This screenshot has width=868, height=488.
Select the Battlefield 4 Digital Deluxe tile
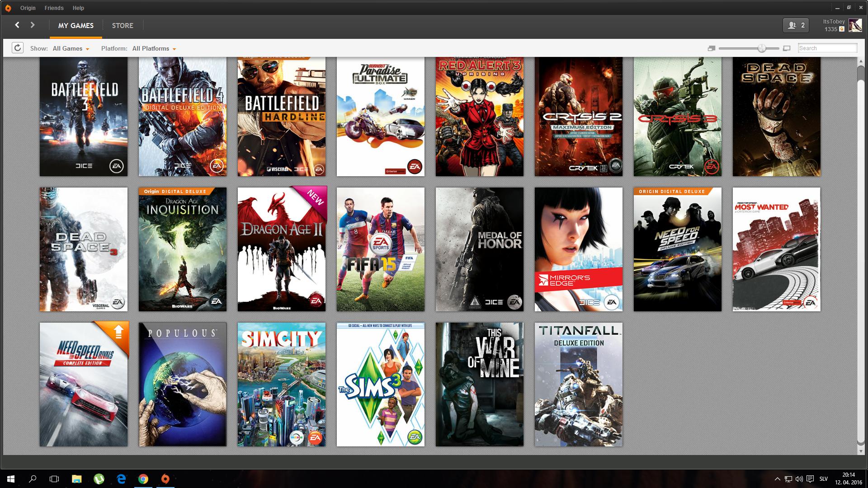[x=183, y=117]
